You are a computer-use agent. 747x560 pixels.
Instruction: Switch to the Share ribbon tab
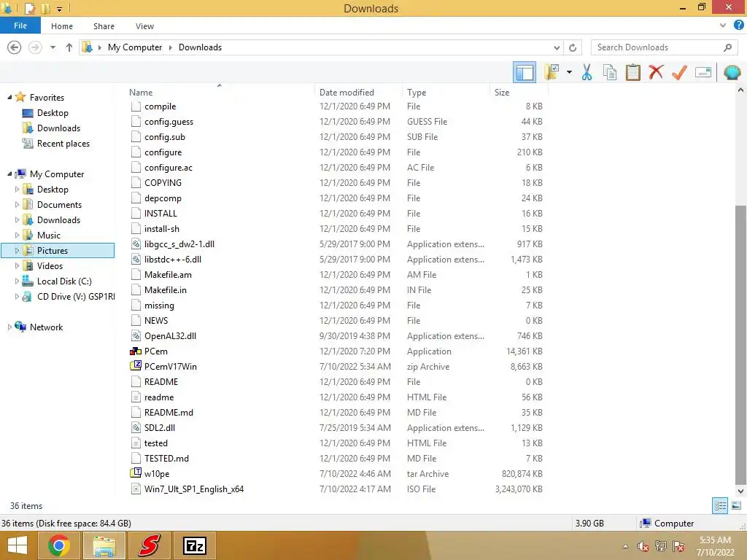(x=104, y=26)
